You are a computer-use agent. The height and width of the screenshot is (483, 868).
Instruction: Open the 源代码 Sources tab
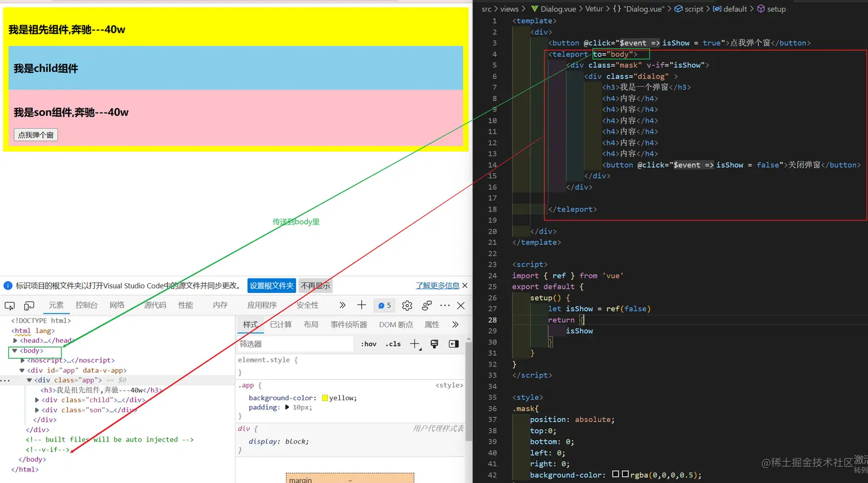tap(155, 305)
